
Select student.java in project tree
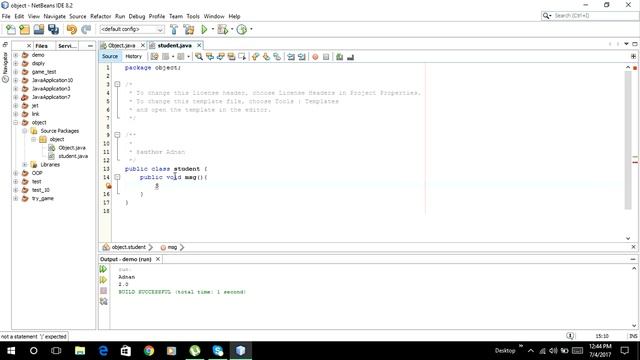coord(73,156)
